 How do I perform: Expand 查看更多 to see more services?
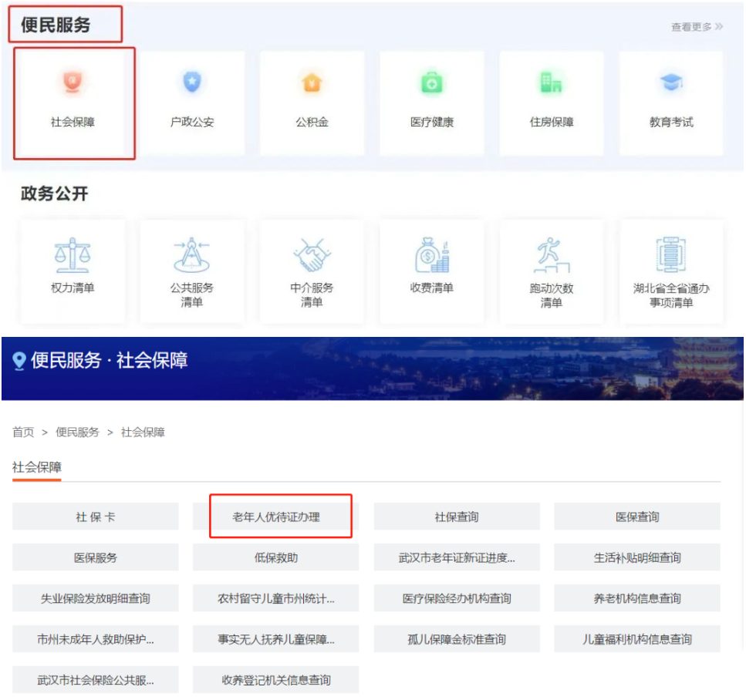pyautogui.click(x=697, y=27)
